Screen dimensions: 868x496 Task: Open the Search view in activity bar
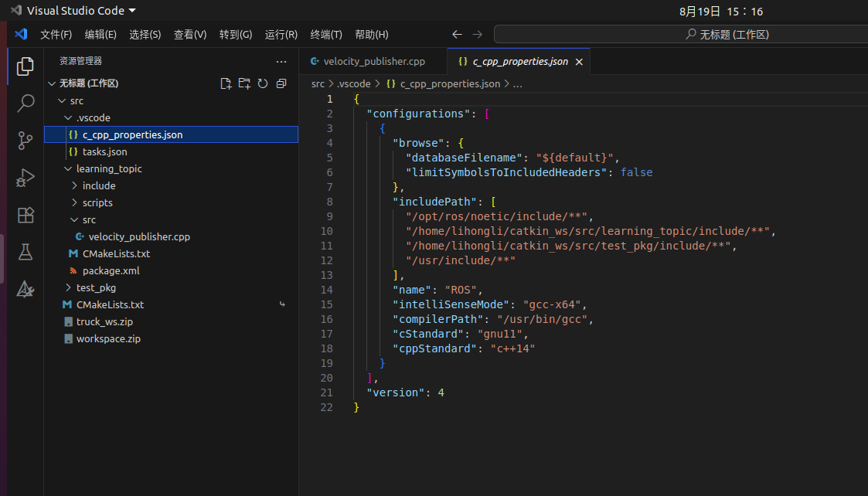(x=25, y=104)
